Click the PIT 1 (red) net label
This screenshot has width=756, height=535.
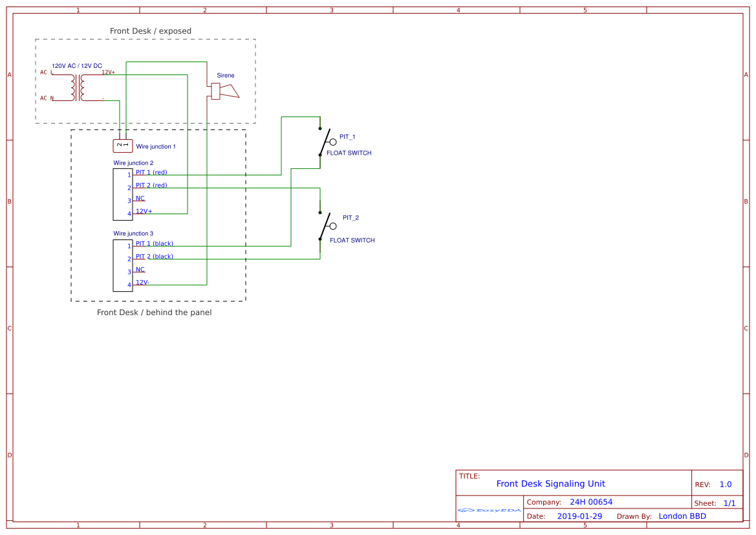click(150, 172)
